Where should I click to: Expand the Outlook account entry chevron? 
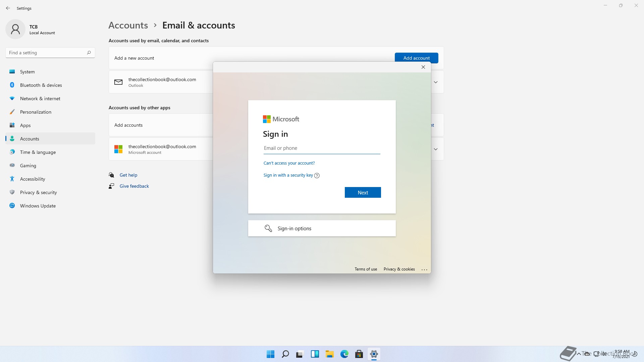435,82
